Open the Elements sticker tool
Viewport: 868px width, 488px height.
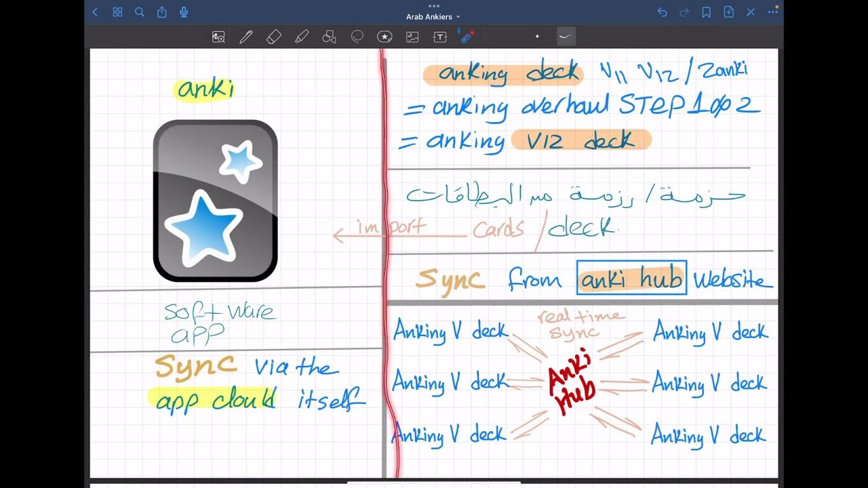coord(384,37)
